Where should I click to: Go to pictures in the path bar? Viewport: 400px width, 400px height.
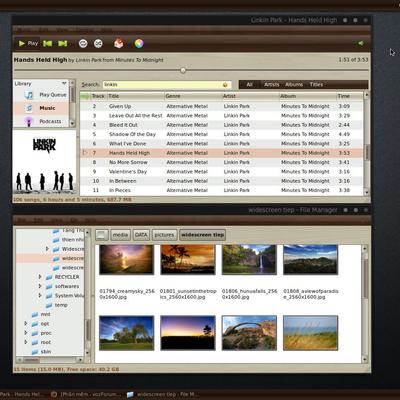pyautogui.click(x=164, y=235)
